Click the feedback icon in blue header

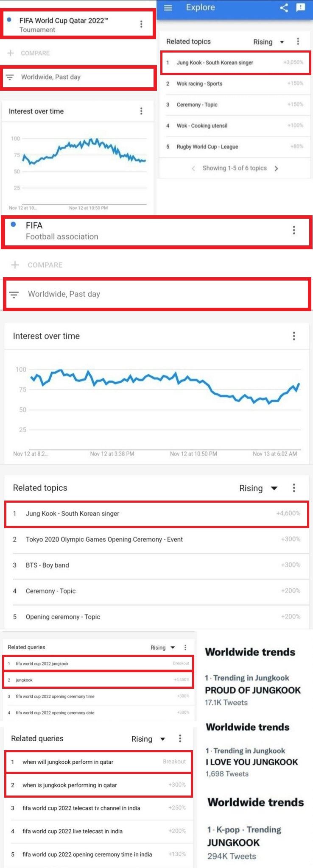(x=300, y=8)
